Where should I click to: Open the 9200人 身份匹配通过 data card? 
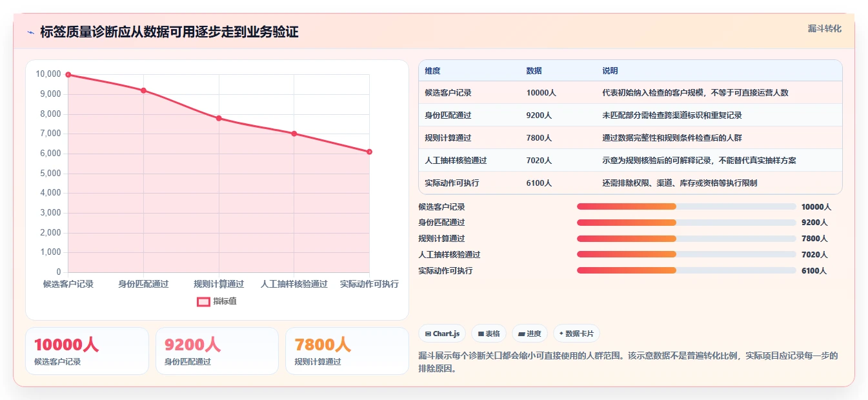tap(217, 351)
